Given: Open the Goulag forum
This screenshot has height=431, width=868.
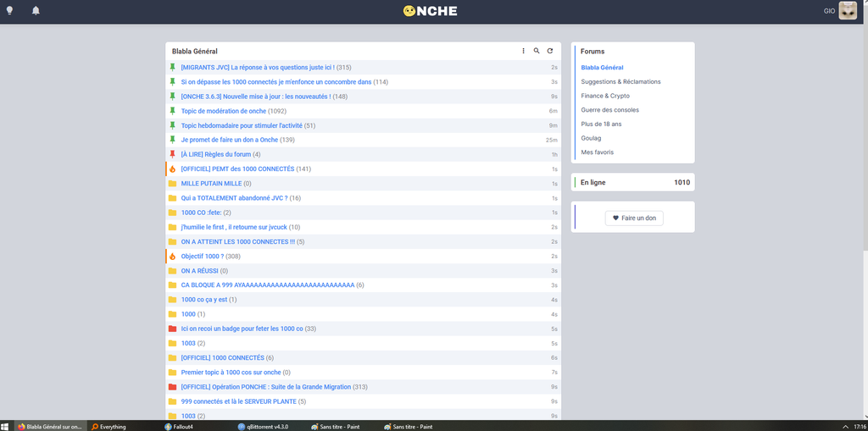Looking at the screenshot, I should [591, 138].
